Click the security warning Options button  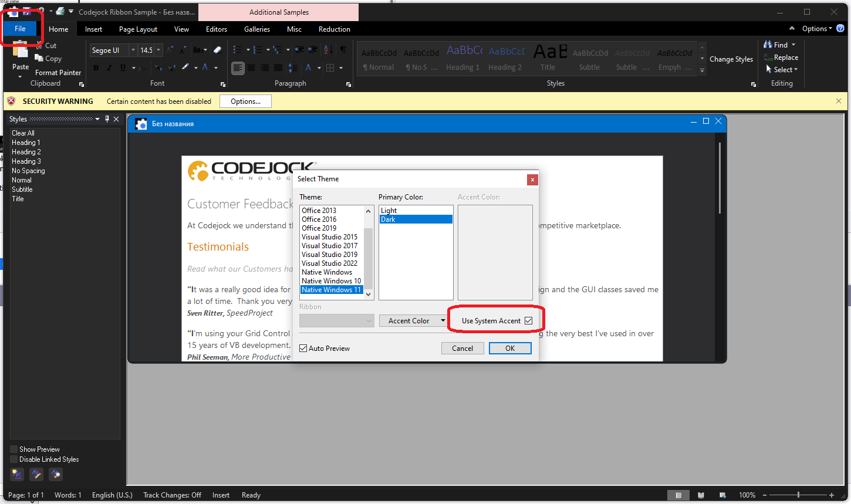(245, 102)
